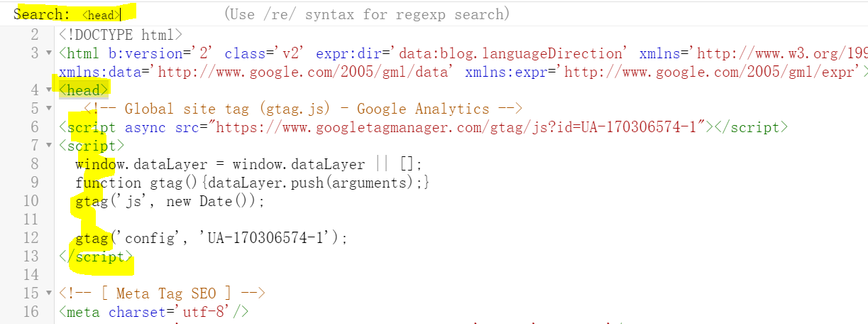Screen dimensions: 868x324
Task: Click the <head> tag on line 4
Action: pos(84,90)
